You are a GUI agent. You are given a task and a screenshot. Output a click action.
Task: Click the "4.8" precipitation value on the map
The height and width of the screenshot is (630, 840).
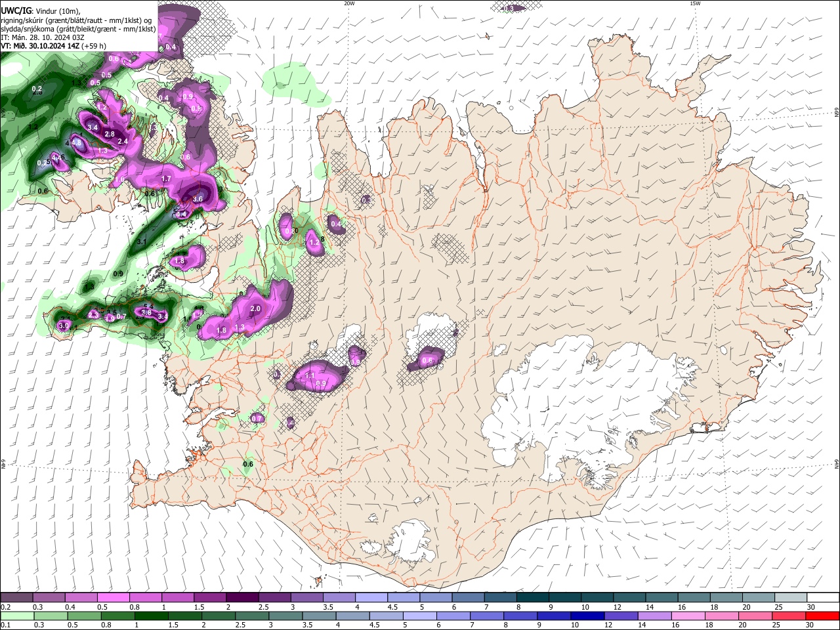[x=77, y=142]
